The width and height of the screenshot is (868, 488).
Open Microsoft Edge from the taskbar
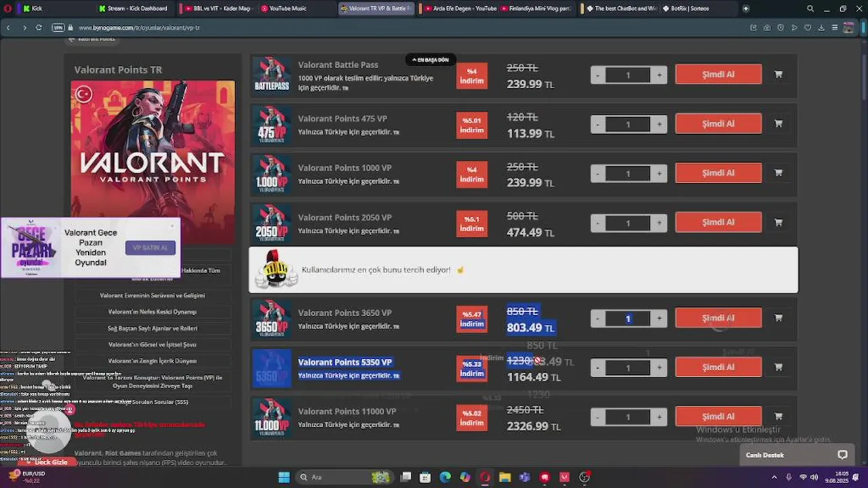point(445,477)
